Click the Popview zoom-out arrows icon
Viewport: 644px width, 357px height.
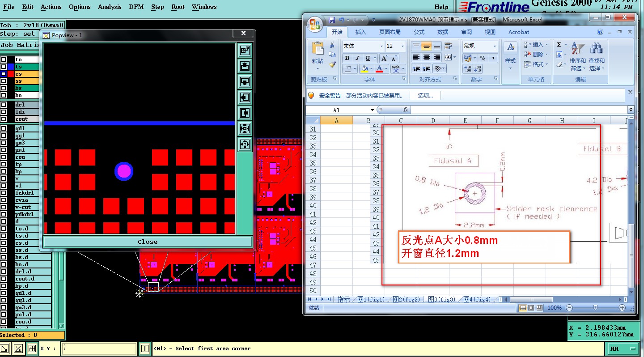(245, 144)
